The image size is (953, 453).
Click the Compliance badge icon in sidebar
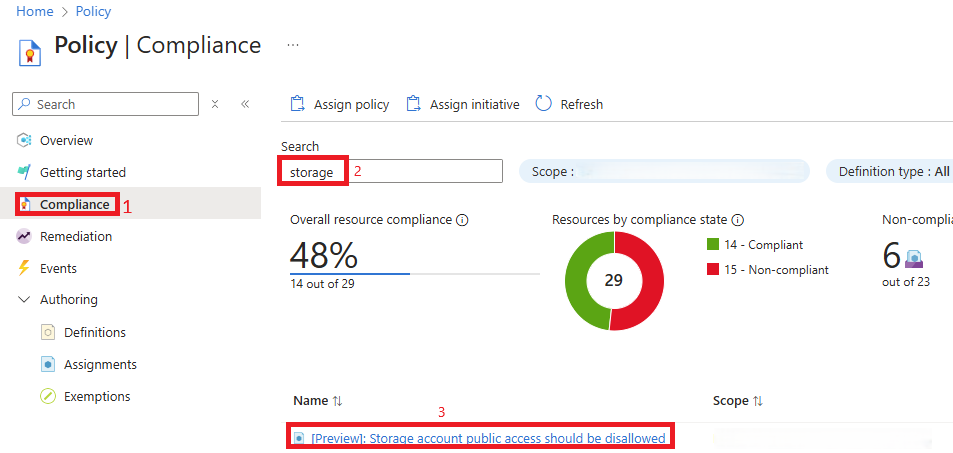(x=25, y=204)
